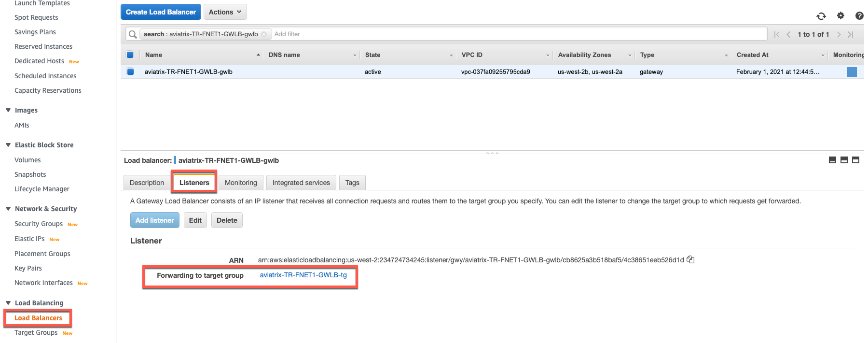
Task: Open Dedicated Hosts in the sidebar
Action: 39,61
